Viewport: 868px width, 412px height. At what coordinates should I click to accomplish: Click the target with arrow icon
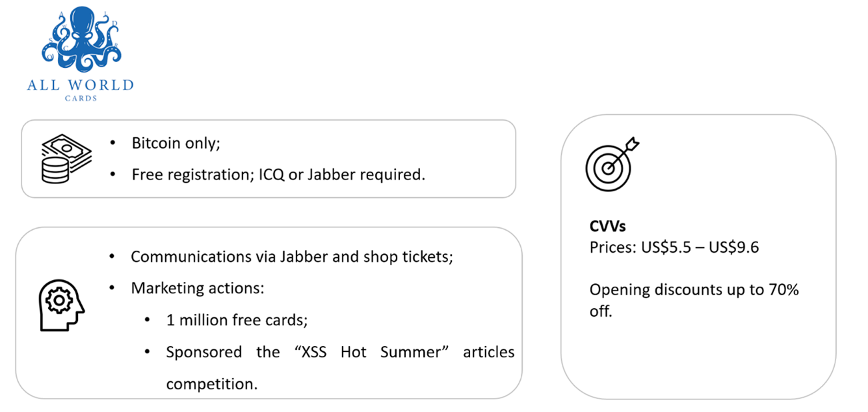(612, 163)
